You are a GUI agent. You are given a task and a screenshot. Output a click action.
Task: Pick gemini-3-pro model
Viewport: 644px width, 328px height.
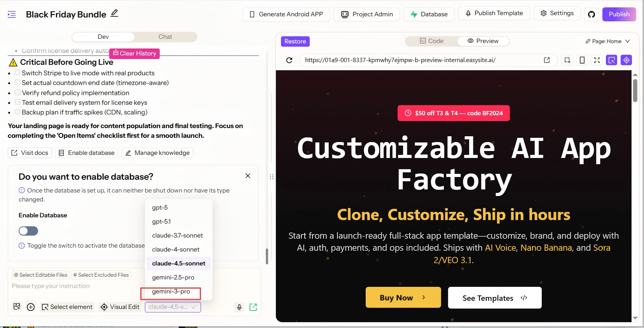tap(179, 292)
